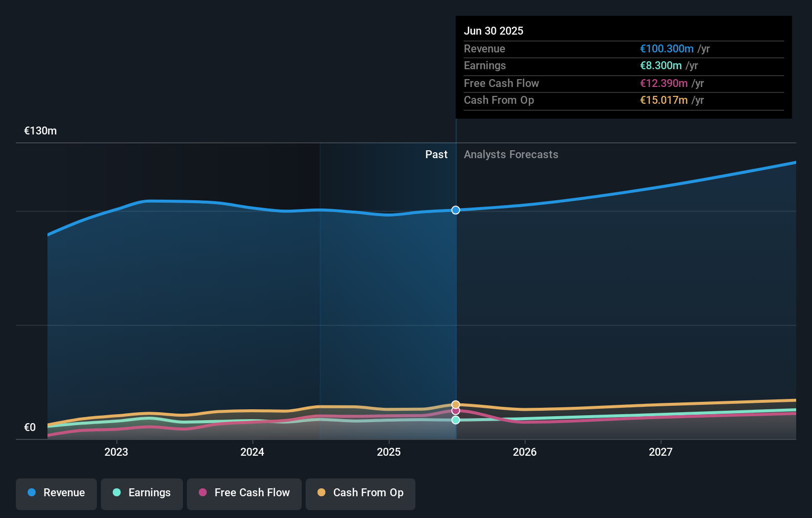
Task: Click the orange Cash From Op marker
Action: (455, 404)
